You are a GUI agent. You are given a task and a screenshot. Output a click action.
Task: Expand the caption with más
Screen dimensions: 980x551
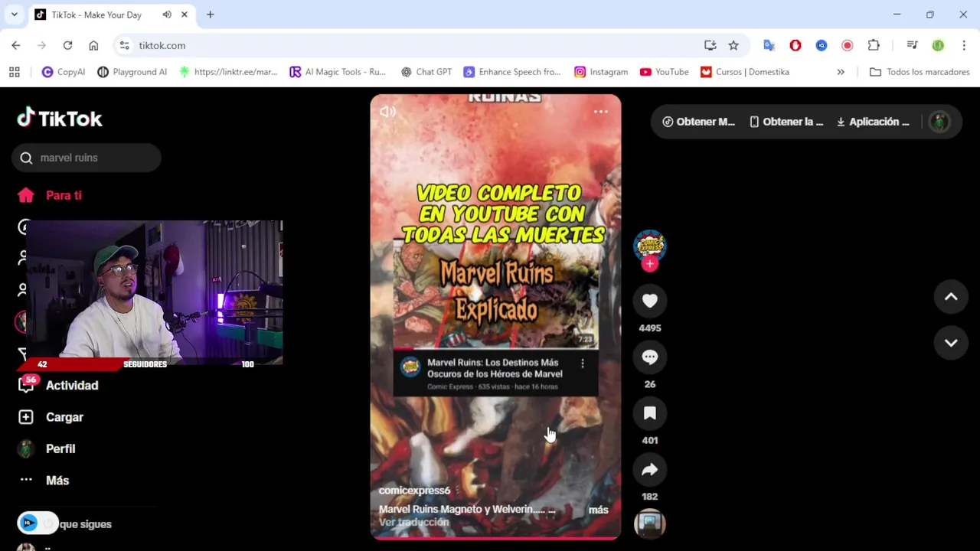coord(598,510)
